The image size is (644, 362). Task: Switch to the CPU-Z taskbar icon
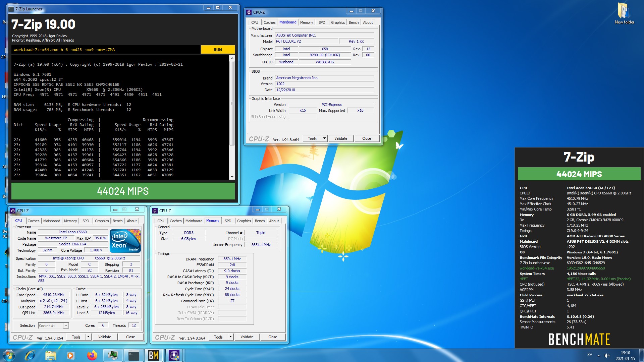point(174,355)
